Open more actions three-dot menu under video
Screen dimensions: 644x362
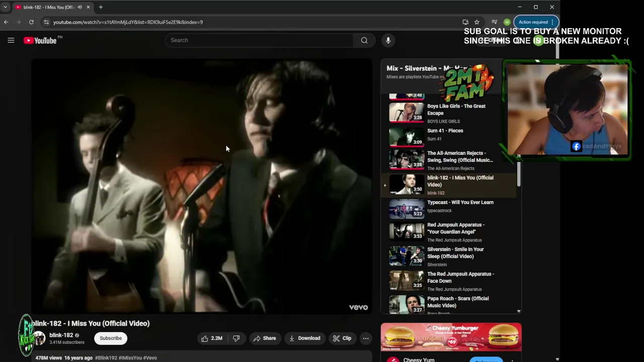click(x=366, y=338)
